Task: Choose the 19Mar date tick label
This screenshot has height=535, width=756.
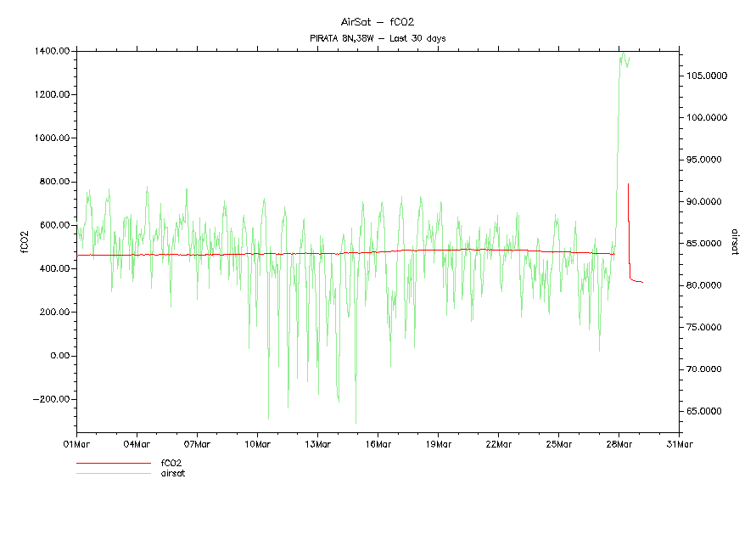Action: pos(438,443)
